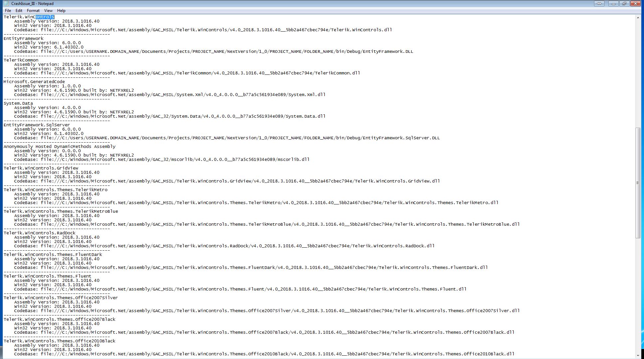Click the double-arrow icon beside minimize button
The image size is (644, 359).
click(x=599, y=3)
